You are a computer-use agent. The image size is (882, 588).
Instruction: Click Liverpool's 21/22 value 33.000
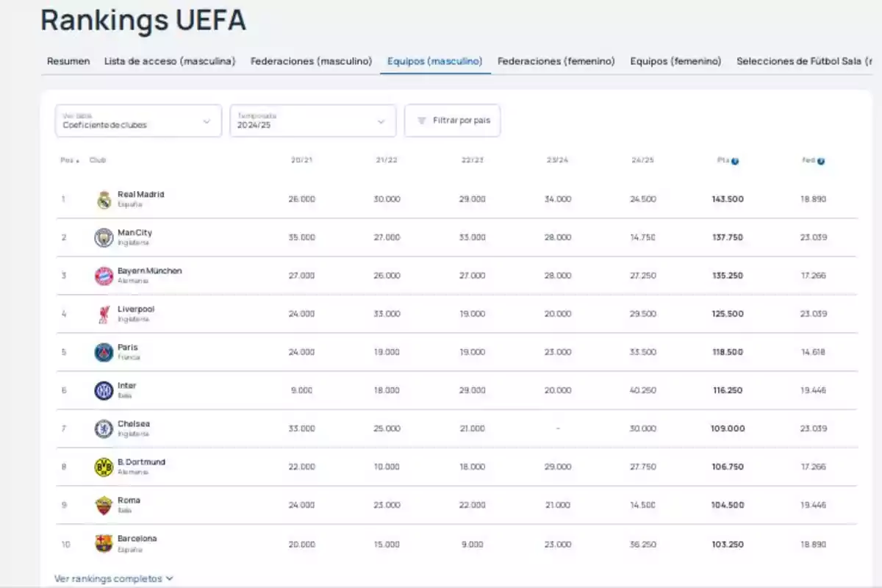[387, 314]
